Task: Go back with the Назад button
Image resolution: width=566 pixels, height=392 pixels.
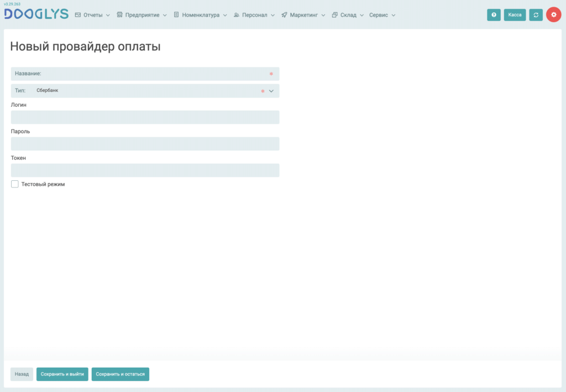Action: coord(22,374)
